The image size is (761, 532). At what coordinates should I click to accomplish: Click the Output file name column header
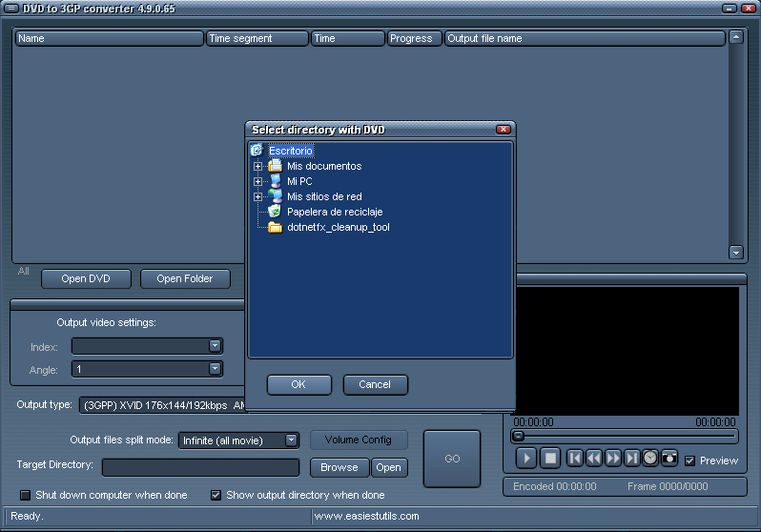[585, 38]
